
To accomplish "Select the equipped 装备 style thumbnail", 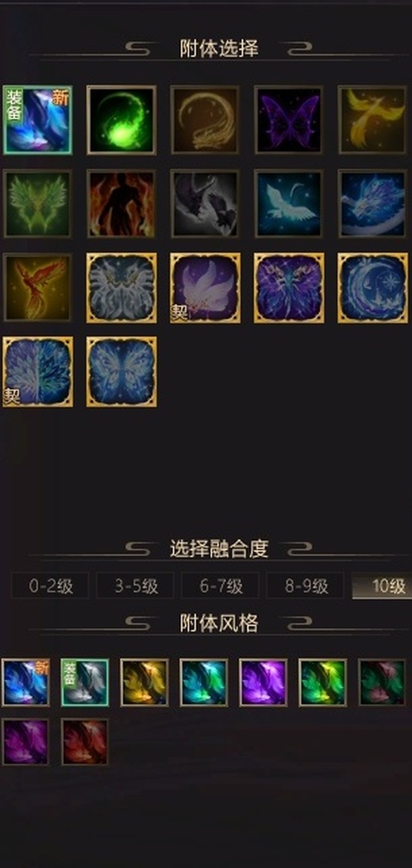I will click(85, 682).
